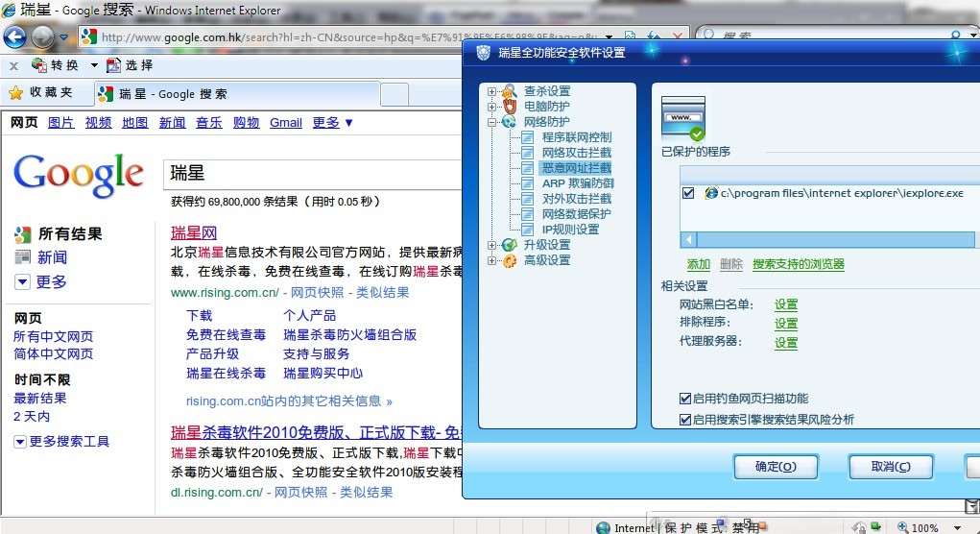Open a new blank tab

[394, 94]
